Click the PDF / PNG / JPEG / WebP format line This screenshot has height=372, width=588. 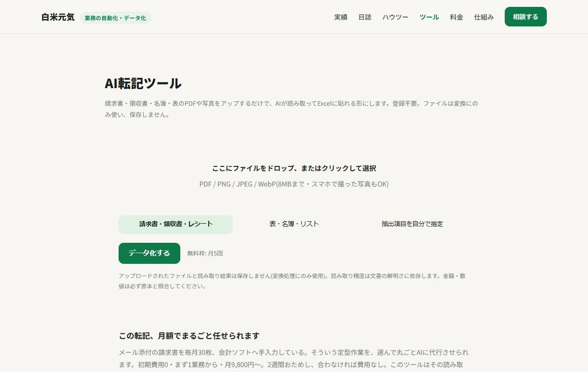pyautogui.click(x=294, y=184)
